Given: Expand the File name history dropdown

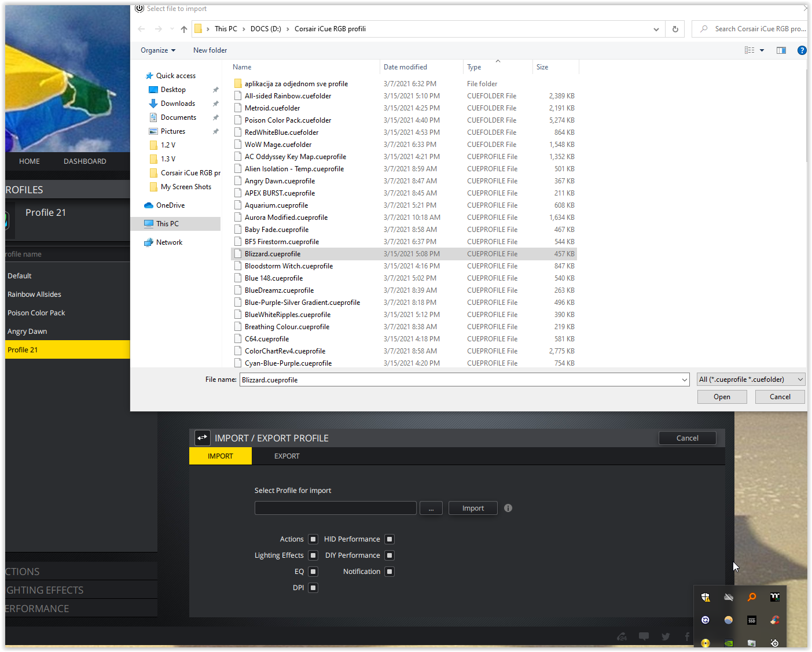Looking at the screenshot, I should click(685, 380).
